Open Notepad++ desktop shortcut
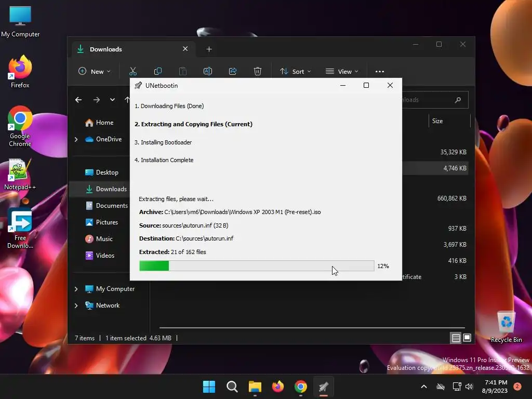 tap(20, 175)
